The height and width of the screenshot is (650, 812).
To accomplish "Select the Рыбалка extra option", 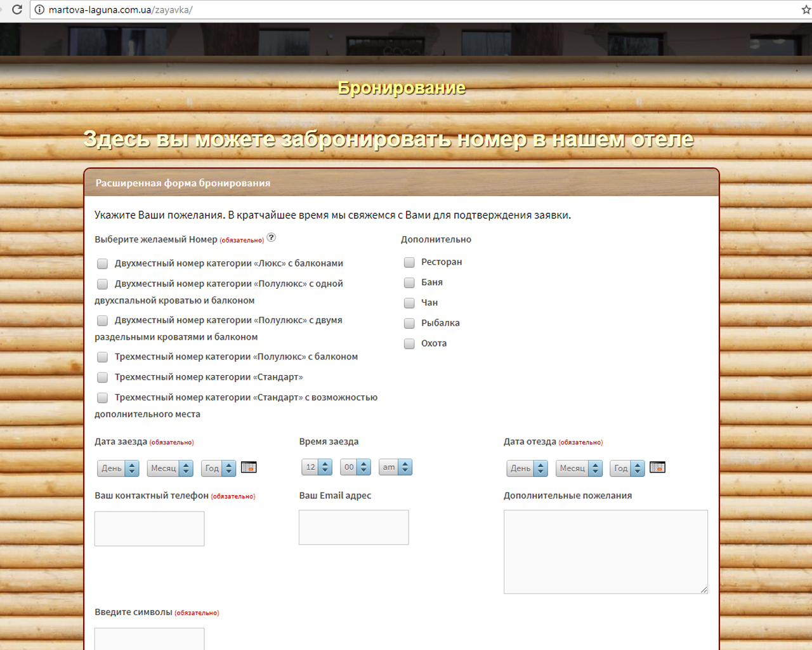I will (409, 323).
